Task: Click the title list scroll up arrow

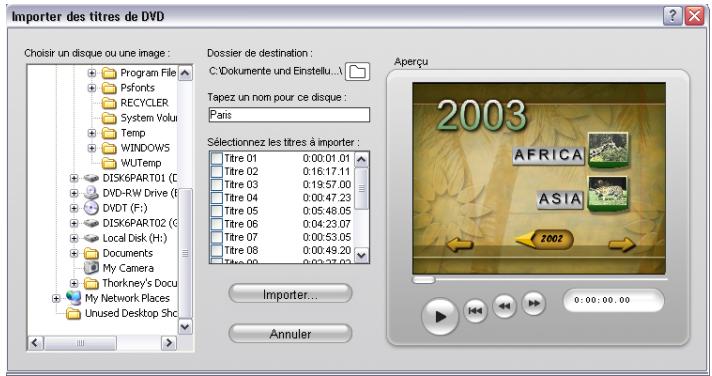Action: 361,160
